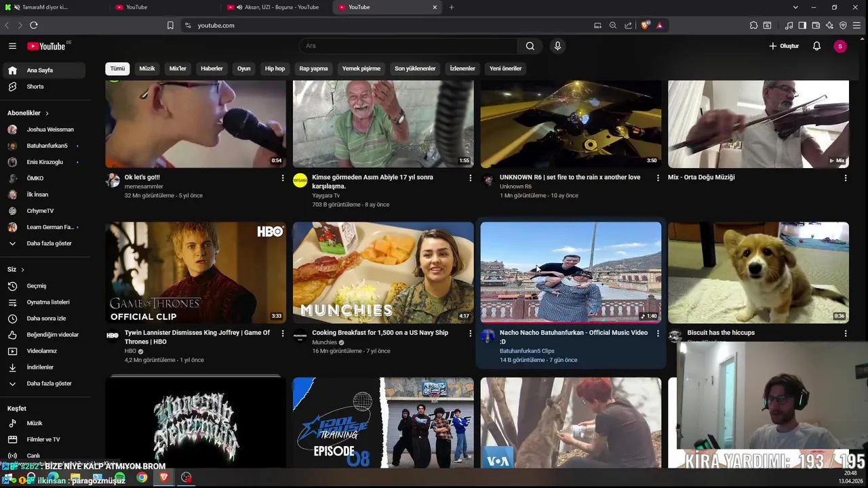Select the Son yüklenenler filter chip
868x488 pixels.
pyautogui.click(x=415, y=68)
